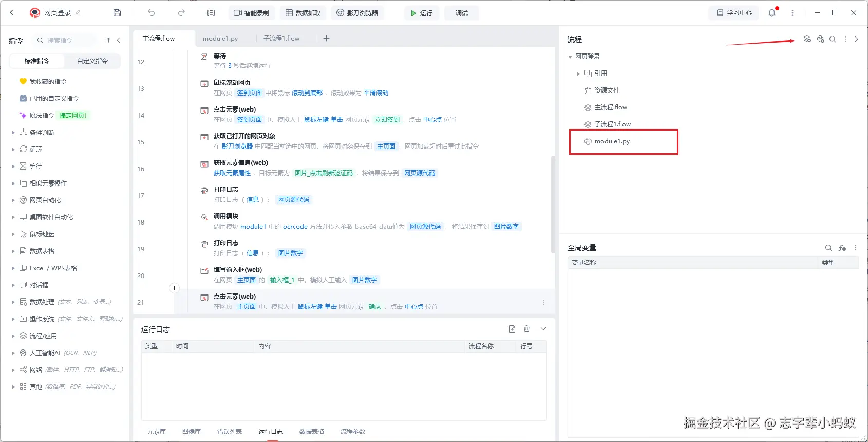
Task: Click the 运行 button
Action: point(421,13)
